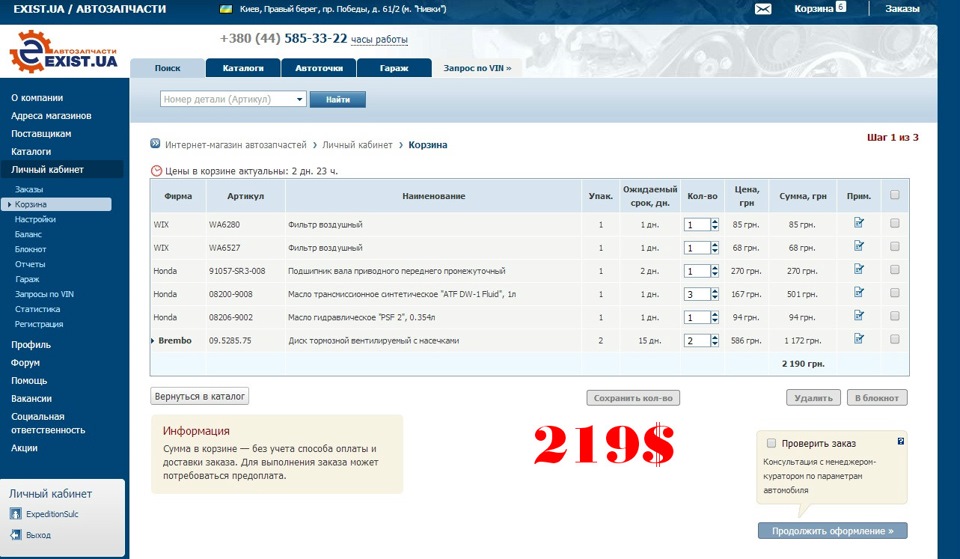Open Настройки in sidebar submenu
This screenshot has height=559, width=960.
point(36,219)
